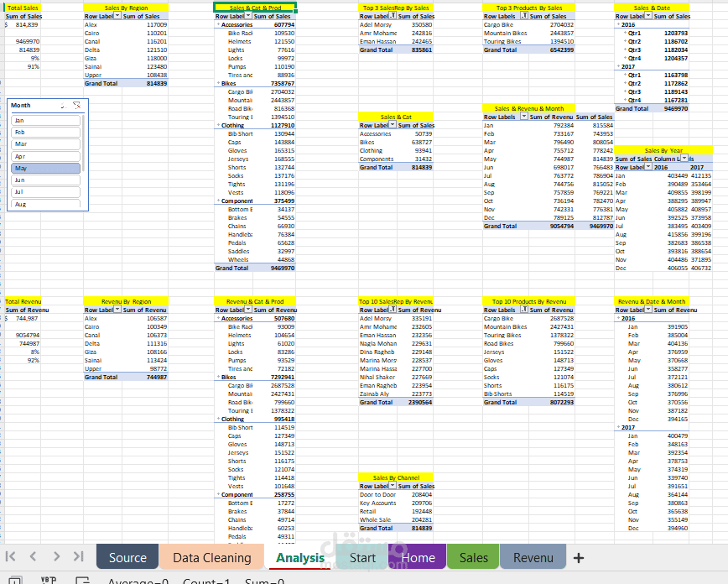Select Jan in the Month slicer
The height and width of the screenshot is (584, 728).
click(x=45, y=120)
